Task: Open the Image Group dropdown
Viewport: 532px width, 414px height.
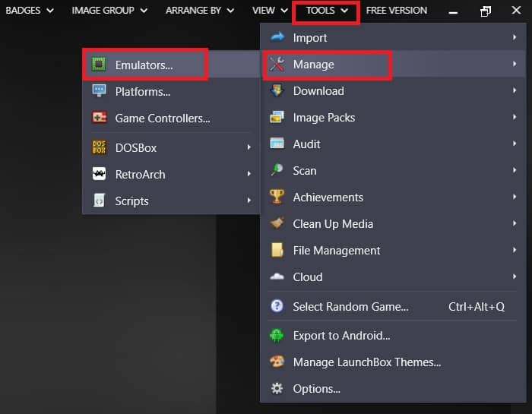Action: [x=109, y=11]
